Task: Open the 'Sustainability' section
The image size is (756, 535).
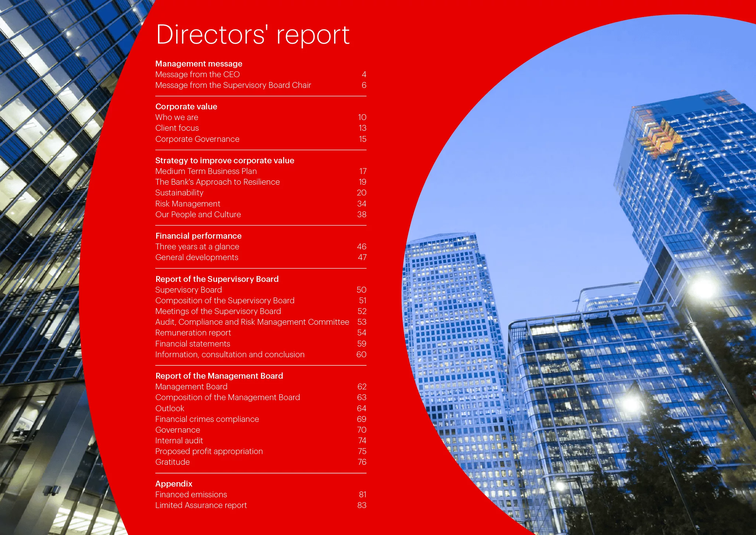Action: point(261,193)
